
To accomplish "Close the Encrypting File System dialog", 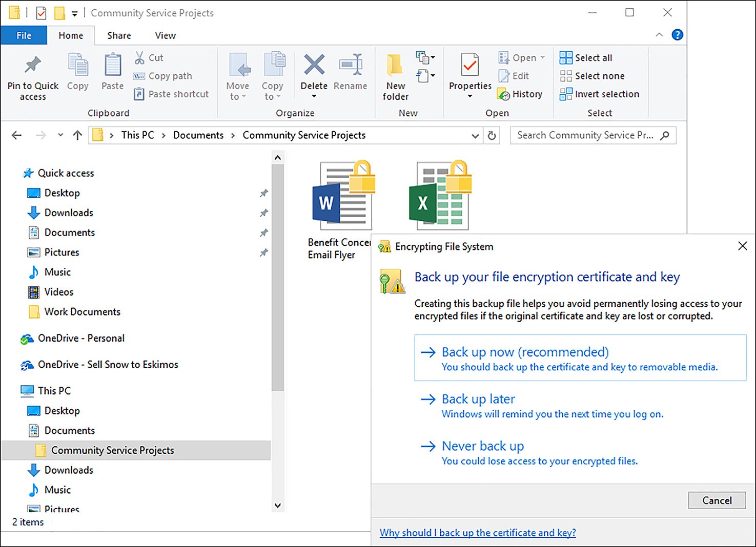I will coord(742,246).
